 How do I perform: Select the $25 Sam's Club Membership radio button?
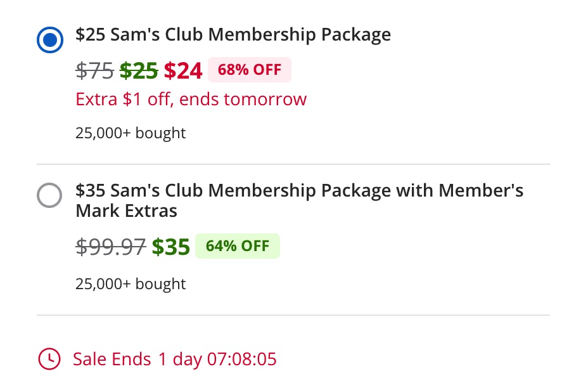click(50, 40)
